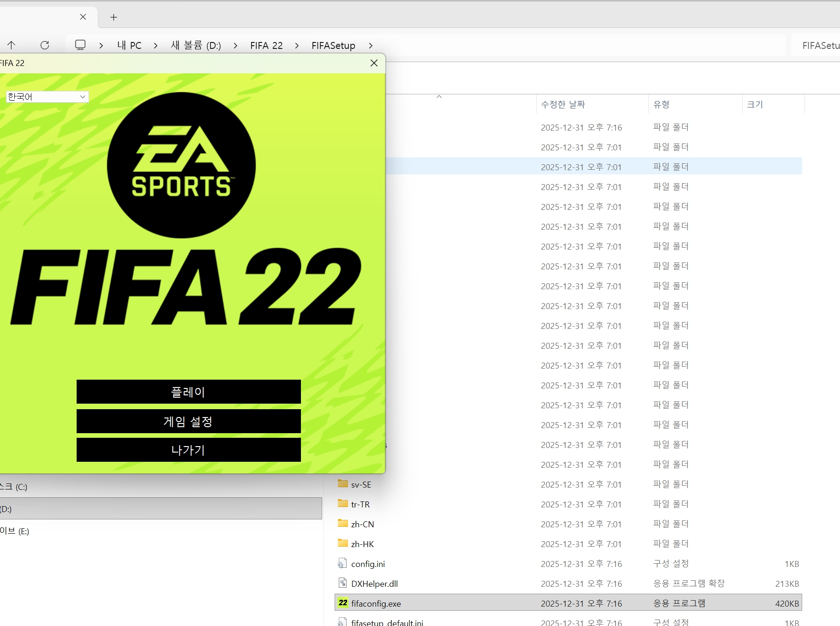
Task: Navigate to 새 볼륨 (D:) breadcrumb
Action: tap(196, 45)
